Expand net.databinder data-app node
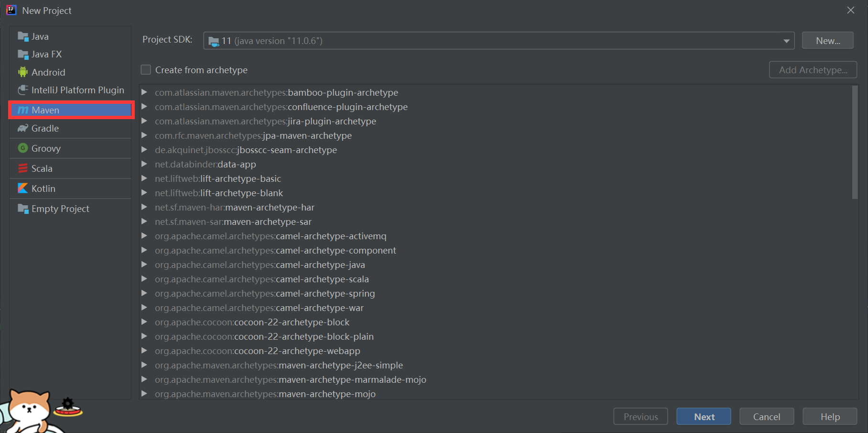This screenshot has height=433, width=868. tap(144, 164)
